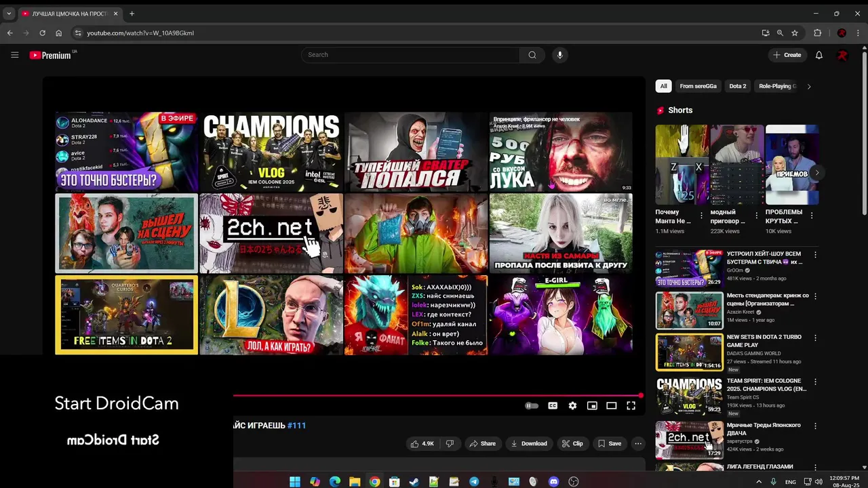Screen dimensions: 868x488
Task: Reload the page in Chrome
Action: [42, 33]
